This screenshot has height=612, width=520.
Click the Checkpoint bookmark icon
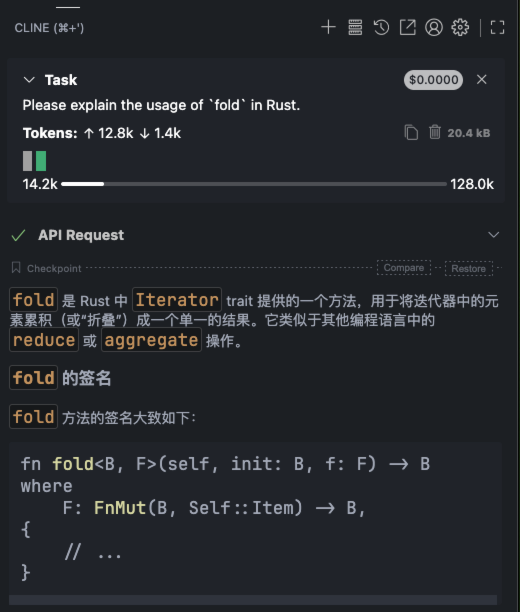point(16,268)
